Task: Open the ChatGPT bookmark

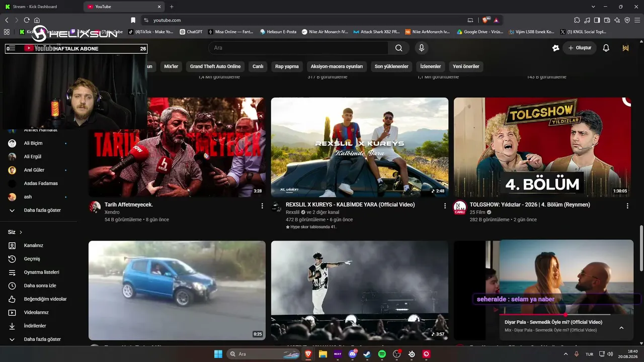Action: click(x=191, y=32)
